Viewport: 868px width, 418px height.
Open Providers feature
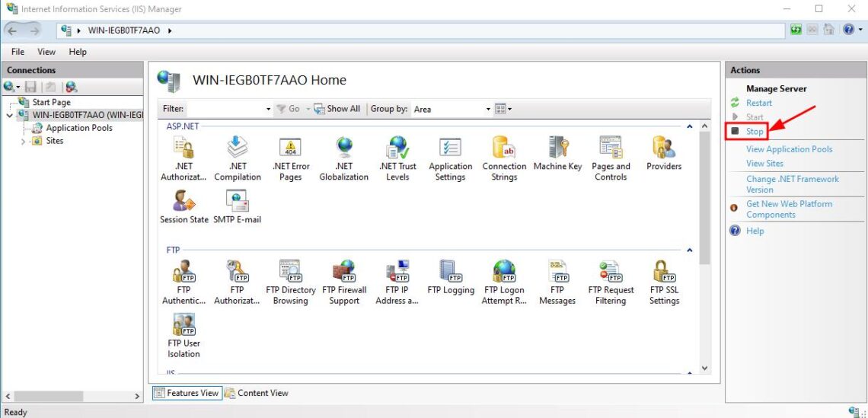pos(664,154)
